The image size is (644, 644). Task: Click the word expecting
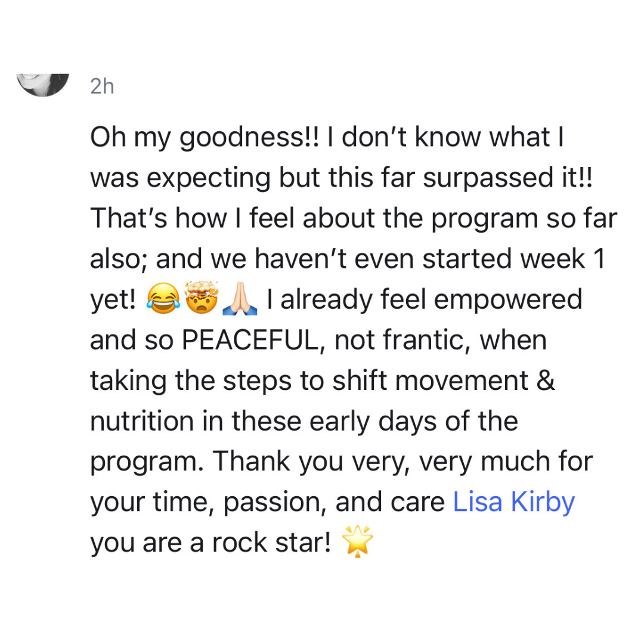[209, 179]
